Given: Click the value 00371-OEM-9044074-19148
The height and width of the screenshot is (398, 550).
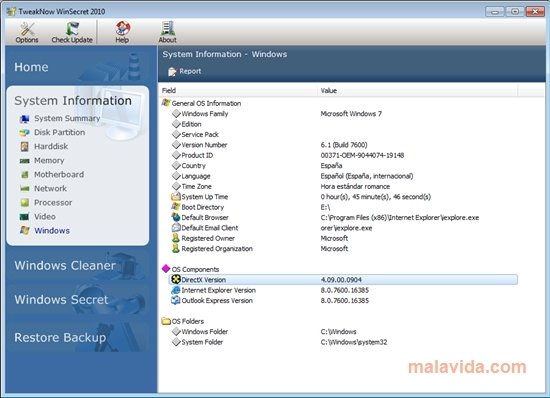Looking at the screenshot, I should pos(362,155).
